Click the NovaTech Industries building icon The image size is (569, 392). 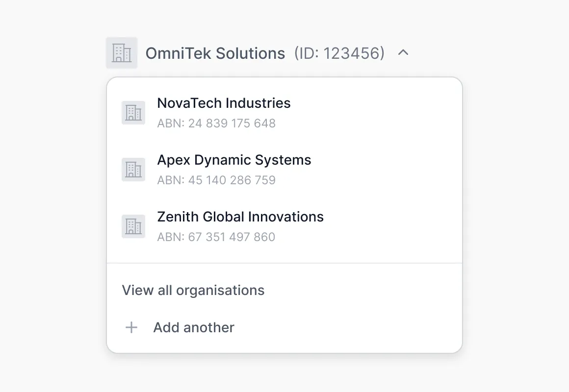point(133,113)
